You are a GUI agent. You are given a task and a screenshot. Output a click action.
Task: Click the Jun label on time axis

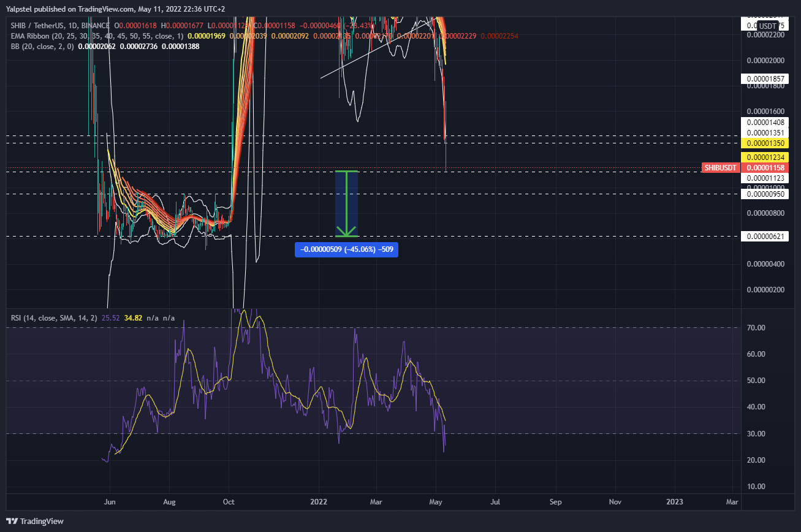110,501
